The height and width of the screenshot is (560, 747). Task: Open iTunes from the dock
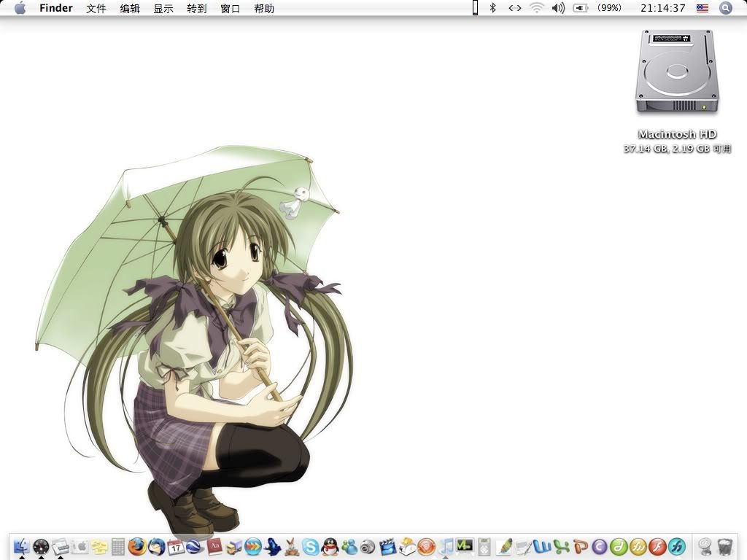coord(446,546)
